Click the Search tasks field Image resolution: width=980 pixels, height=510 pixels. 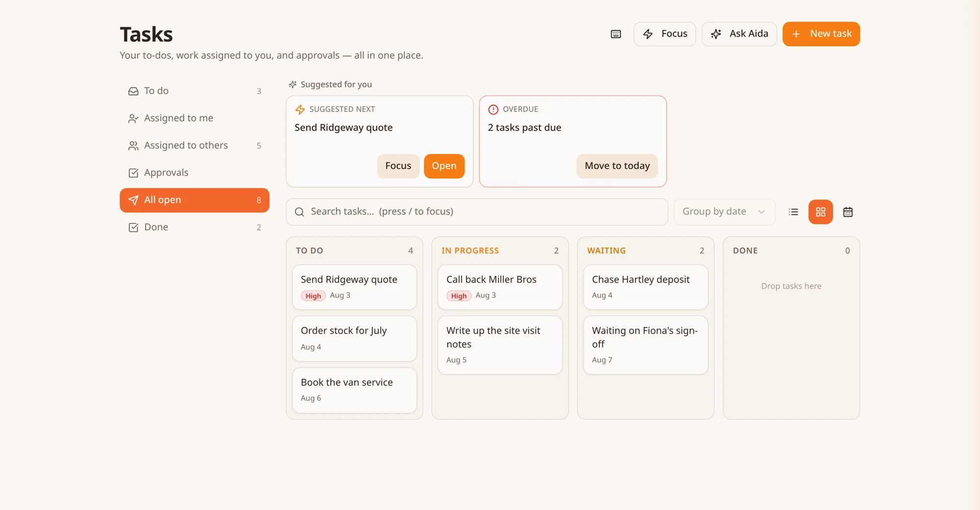point(477,212)
